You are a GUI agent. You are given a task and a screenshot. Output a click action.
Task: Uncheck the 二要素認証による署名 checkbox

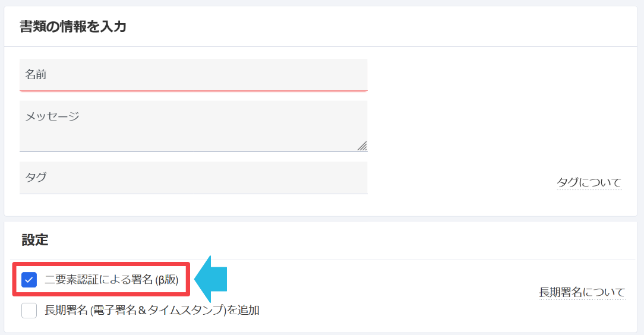tap(29, 280)
